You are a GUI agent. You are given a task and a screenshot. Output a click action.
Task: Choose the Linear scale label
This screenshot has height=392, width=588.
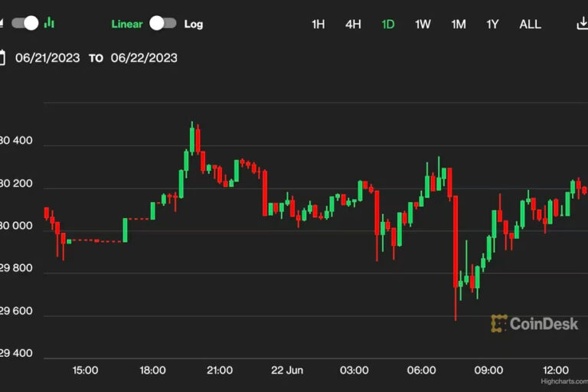click(127, 24)
